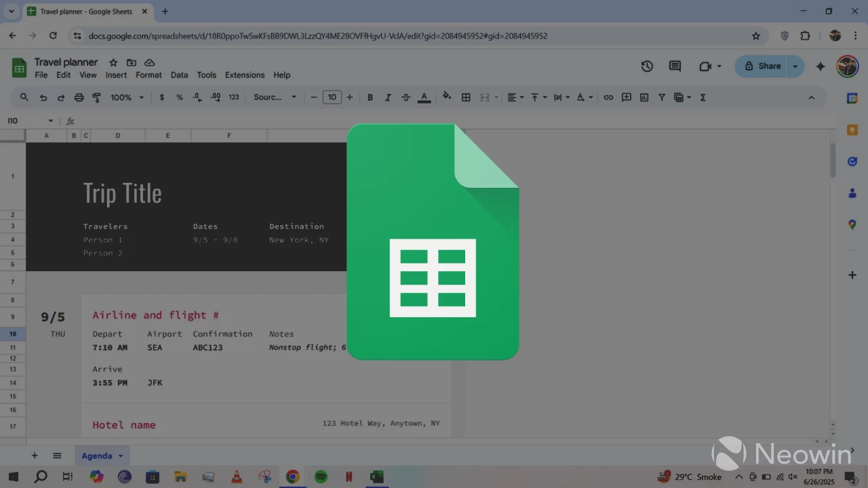
Task: Click the insert link icon
Action: [x=608, y=98]
